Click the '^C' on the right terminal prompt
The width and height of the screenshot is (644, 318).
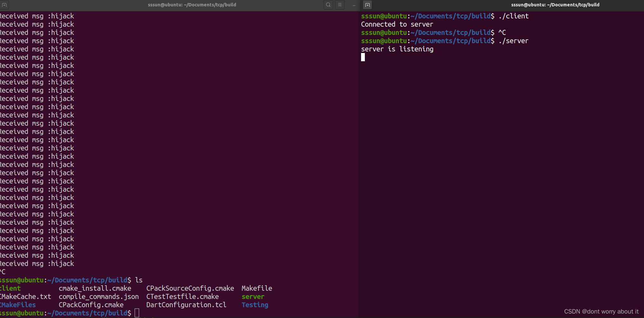pyautogui.click(x=502, y=32)
